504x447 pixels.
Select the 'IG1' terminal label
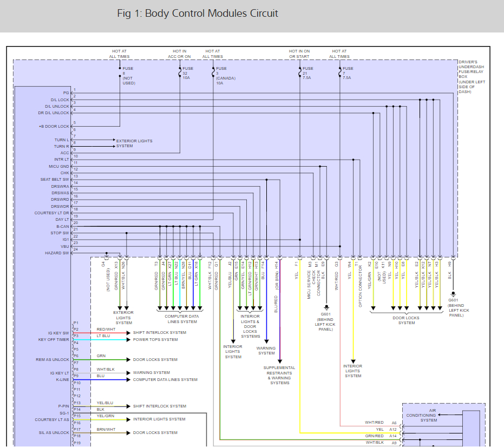coord(66,239)
